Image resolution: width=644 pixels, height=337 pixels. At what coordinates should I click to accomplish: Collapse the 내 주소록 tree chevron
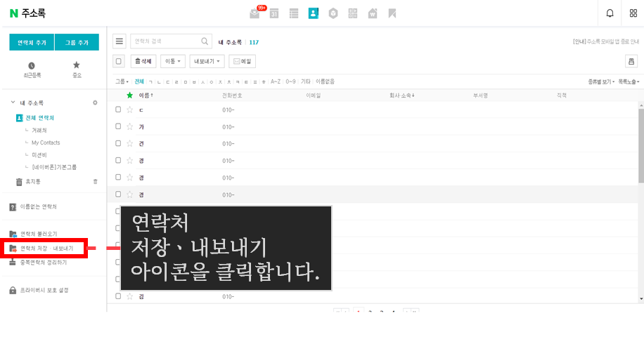pyautogui.click(x=13, y=102)
